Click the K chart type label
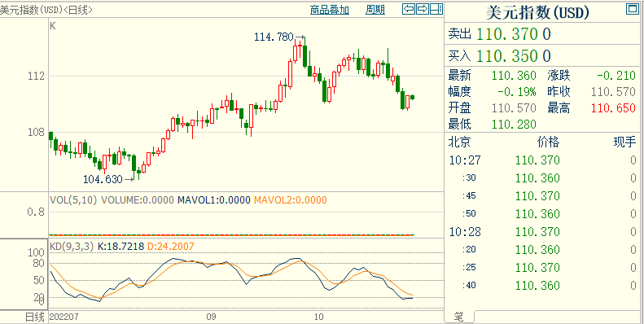The height and width of the screenshot is (324, 644). pos(53,26)
